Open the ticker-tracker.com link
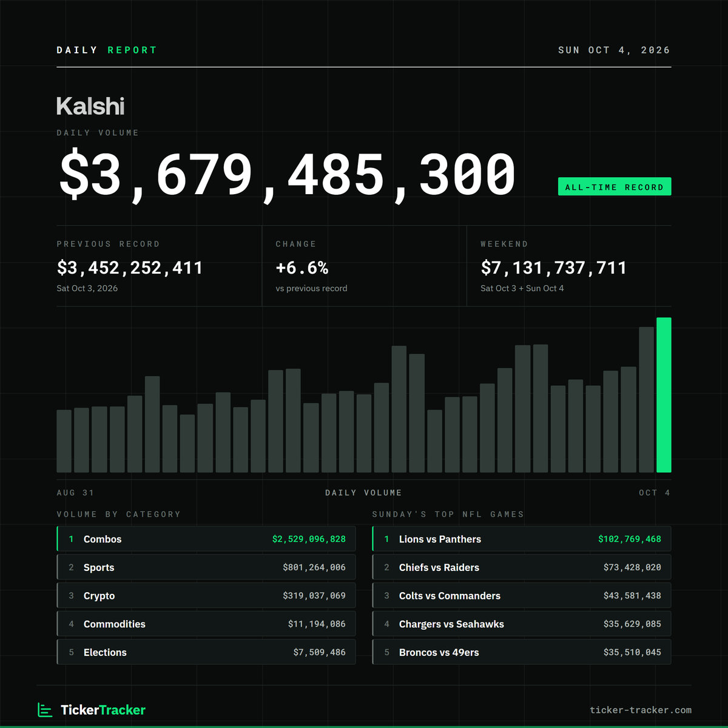Screen dimensions: 728x728 pos(641,710)
